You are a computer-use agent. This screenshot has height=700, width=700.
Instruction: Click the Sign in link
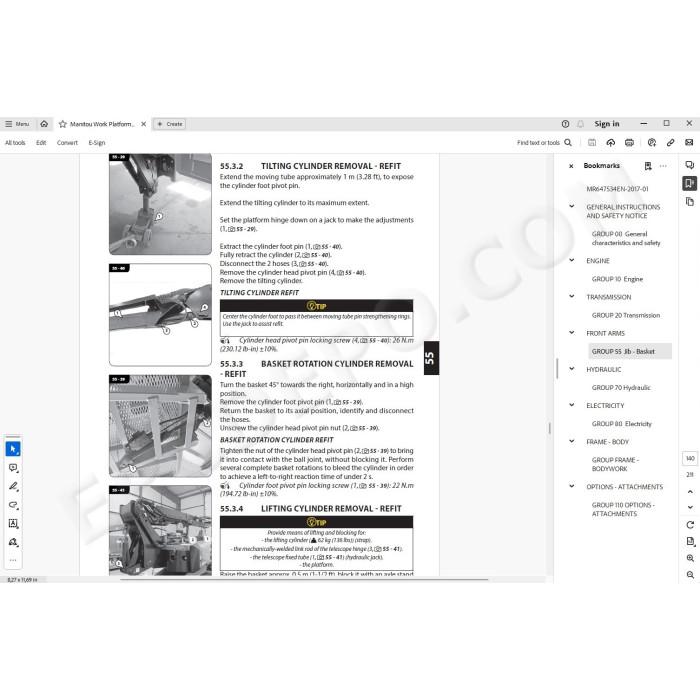click(606, 124)
